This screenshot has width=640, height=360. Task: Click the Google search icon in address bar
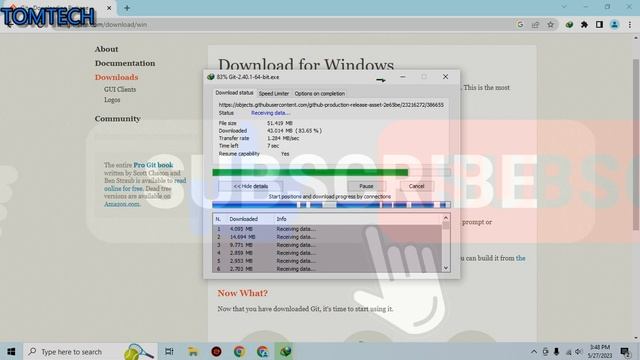tap(520, 24)
